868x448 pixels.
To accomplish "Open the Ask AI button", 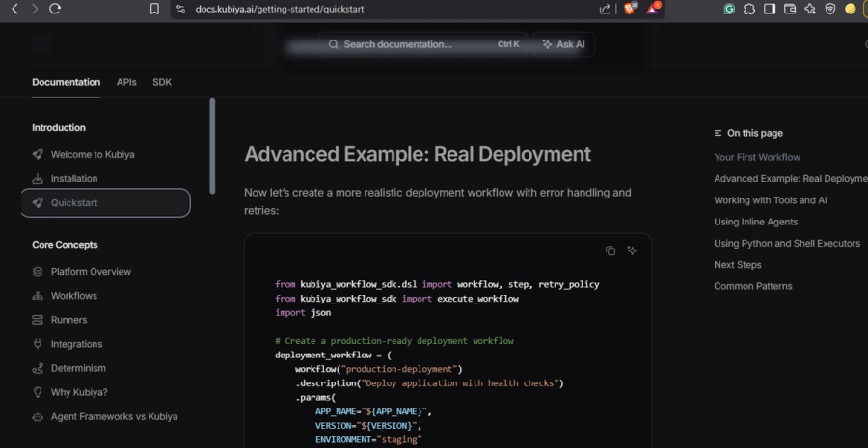I will pyautogui.click(x=563, y=44).
